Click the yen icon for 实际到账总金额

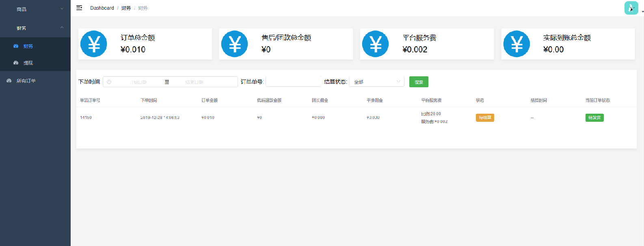516,44
